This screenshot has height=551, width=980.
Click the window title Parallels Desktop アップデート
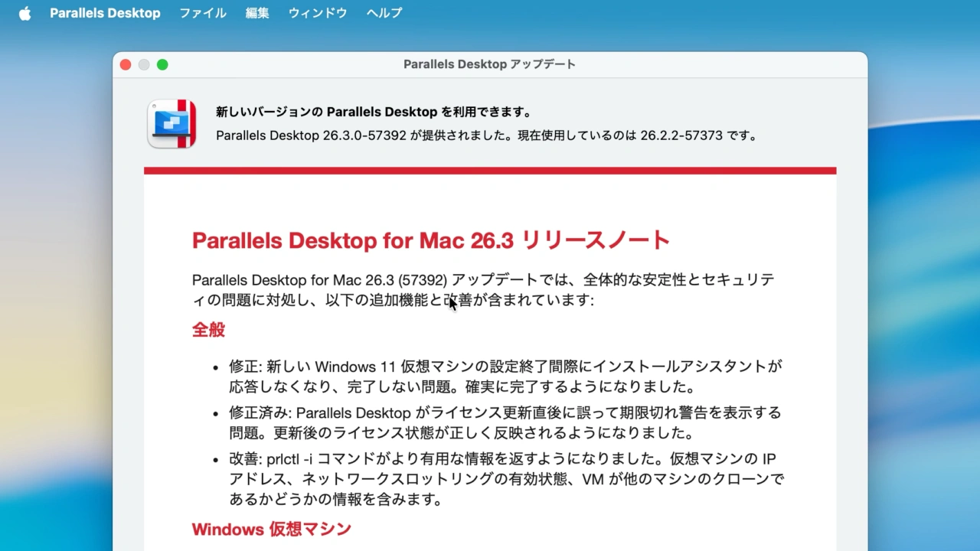coord(489,64)
